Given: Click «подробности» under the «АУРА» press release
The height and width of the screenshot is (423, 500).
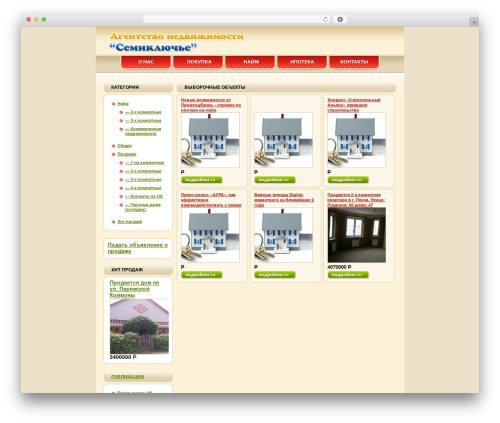Looking at the screenshot, I should pos(202,275).
